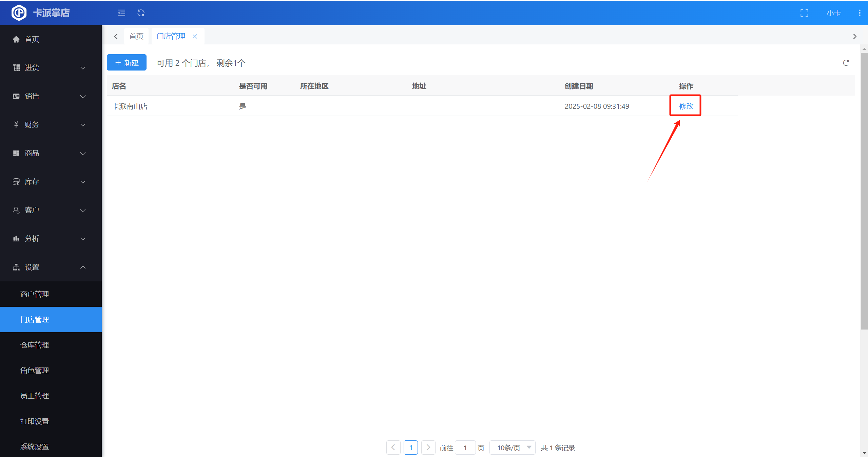Screen dimensions: 868x457
Task: Expand the 库存 sidebar menu
Action: [x=51, y=182]
